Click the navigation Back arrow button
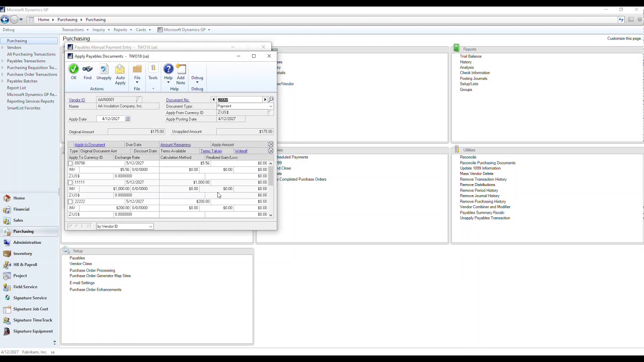644x362 pixels. click(x=5, y=20)
